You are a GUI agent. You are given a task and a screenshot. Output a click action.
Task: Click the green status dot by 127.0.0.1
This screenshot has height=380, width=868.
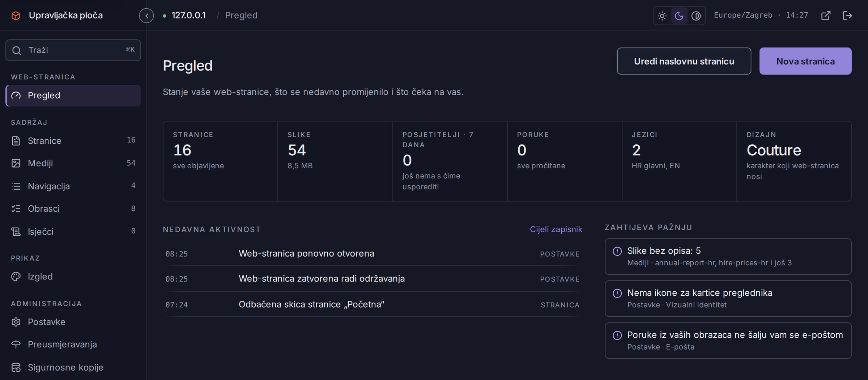click(x=165, y=16)
